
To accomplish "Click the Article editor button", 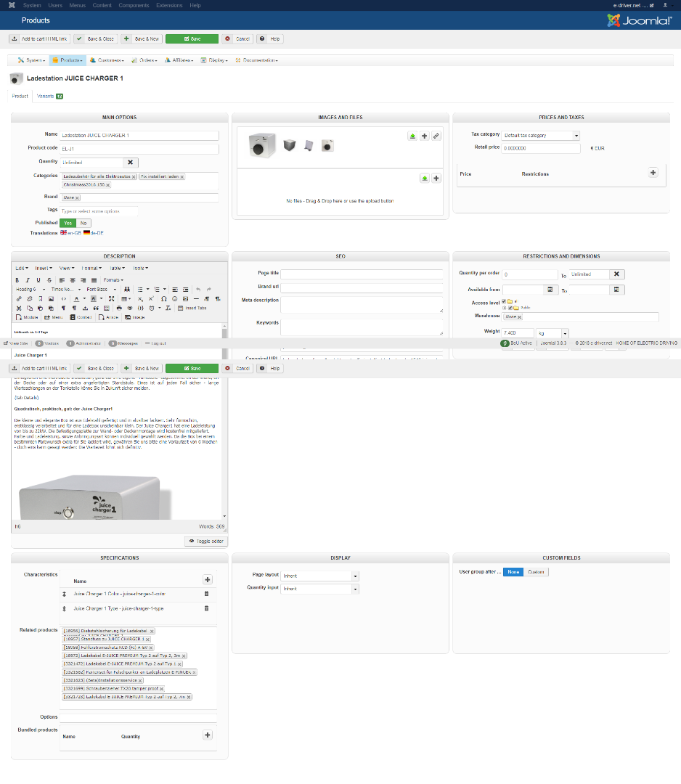I will (x=108, y=317).
